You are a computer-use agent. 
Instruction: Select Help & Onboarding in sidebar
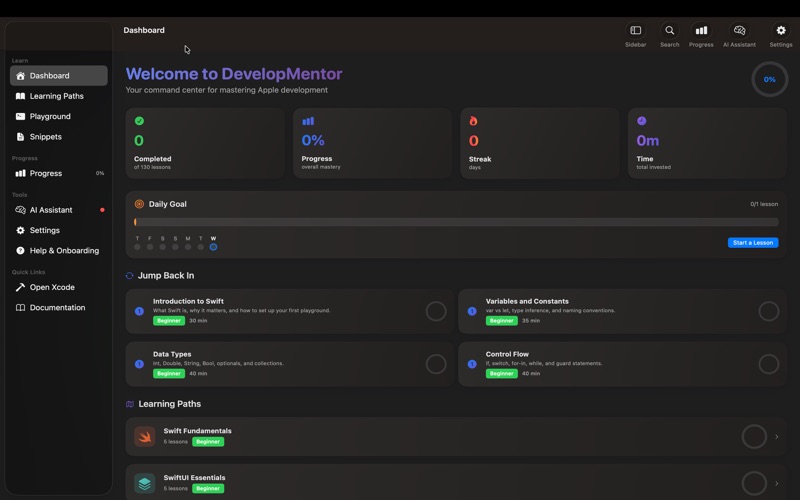click(59, 251)
